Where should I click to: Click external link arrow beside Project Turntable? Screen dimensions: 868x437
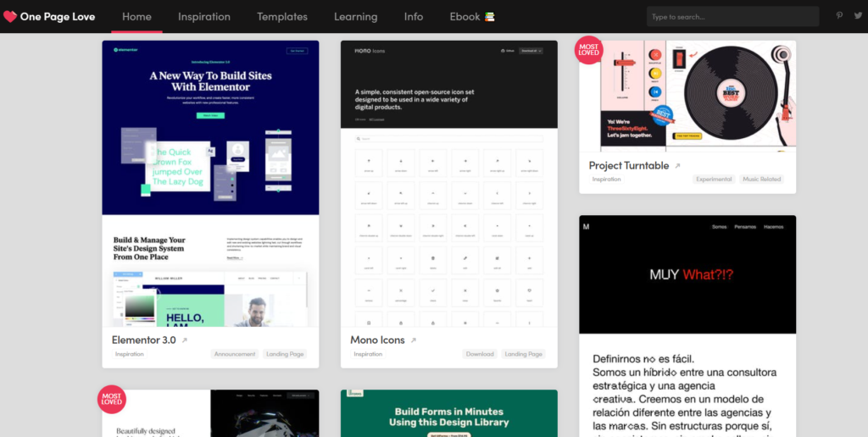(x=677, y=166)
